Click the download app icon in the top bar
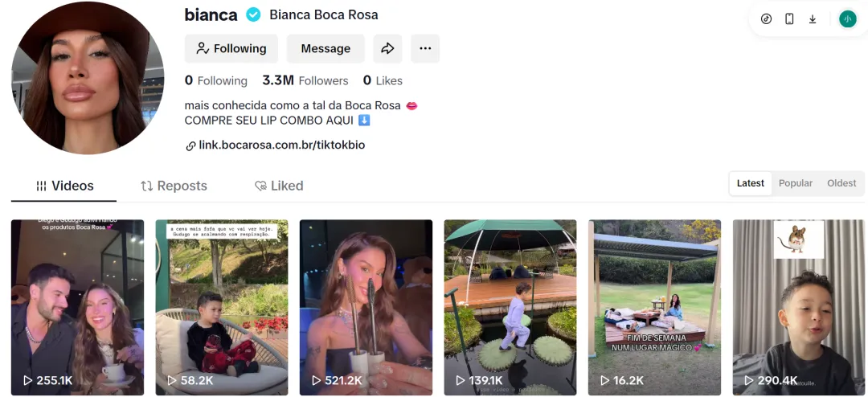Image resolution: width=868 pixels, height=397 pixels. click(x=813, y=19)
